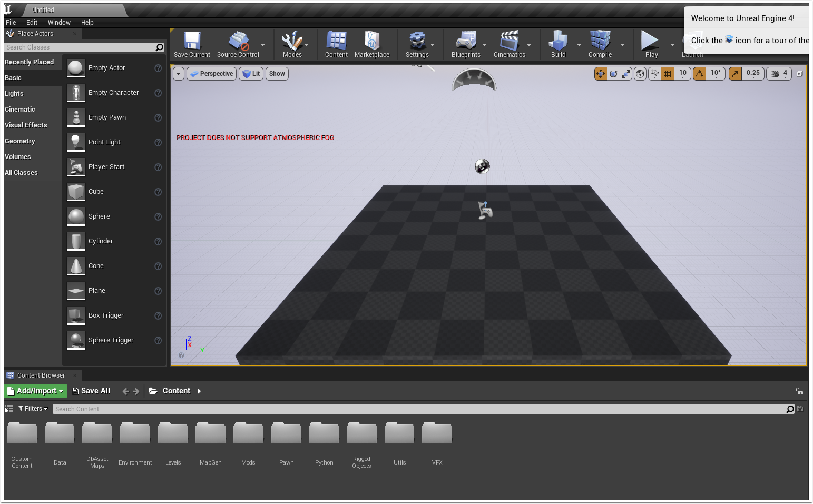This screenshot has width=813, height=504.
Task: Open the Perspective view type dropdown
Action: [x=211, y=74]
